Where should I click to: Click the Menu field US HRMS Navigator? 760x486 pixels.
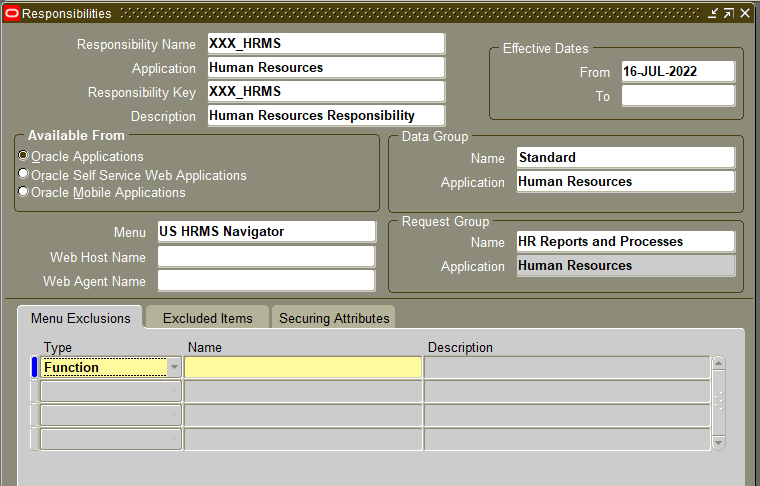pos(267,232)
